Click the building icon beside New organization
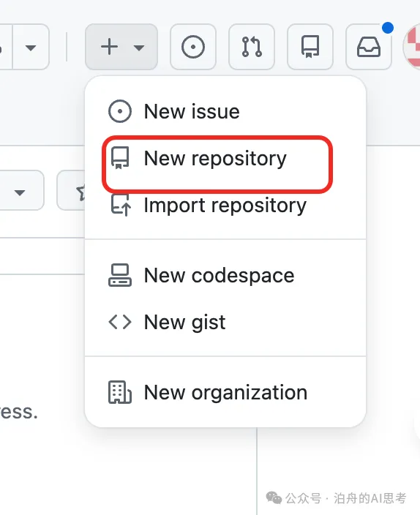 [120, 392]
